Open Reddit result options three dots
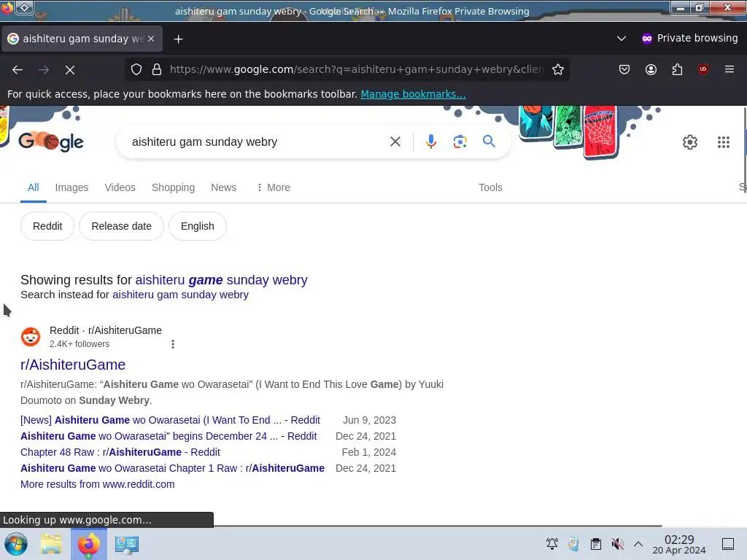Viewport: 747px width, 560px height. pyautogui.click(x=173, y=344)
